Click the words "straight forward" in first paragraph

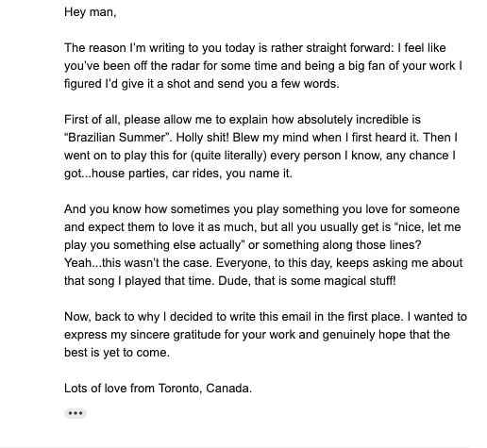click(x=350, y=48)
